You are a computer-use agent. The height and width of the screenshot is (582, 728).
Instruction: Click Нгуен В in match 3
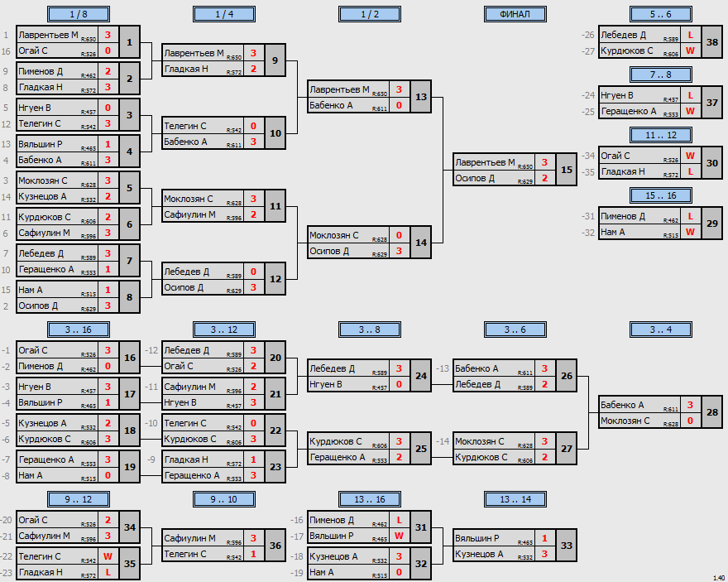pyautogui.click(x=35, y=108)
